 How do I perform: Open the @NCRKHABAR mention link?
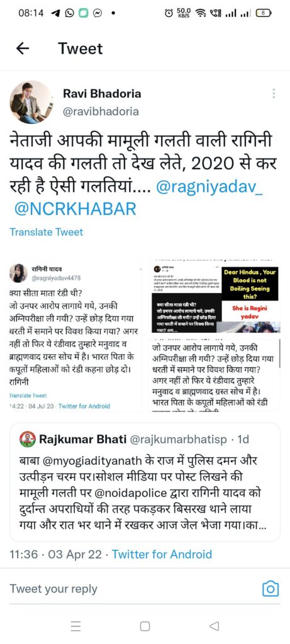[75, 209]
